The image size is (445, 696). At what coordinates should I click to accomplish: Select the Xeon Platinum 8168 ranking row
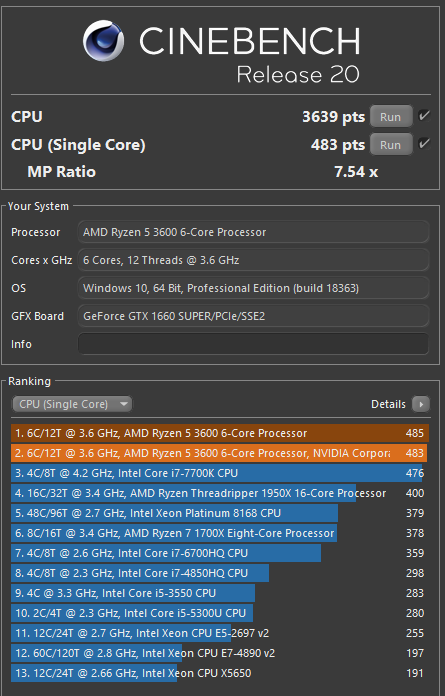(220, 513)
